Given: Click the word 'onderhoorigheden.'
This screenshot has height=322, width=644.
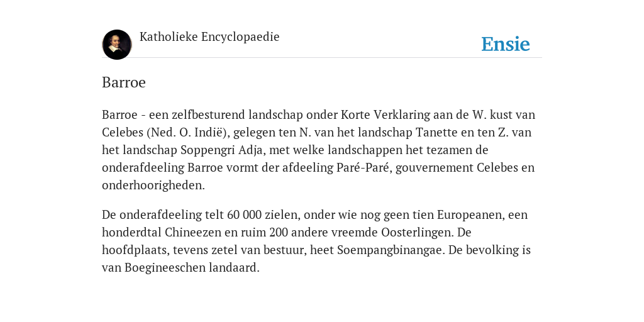Looking at the screenshot, I should (x=153, y=186).
